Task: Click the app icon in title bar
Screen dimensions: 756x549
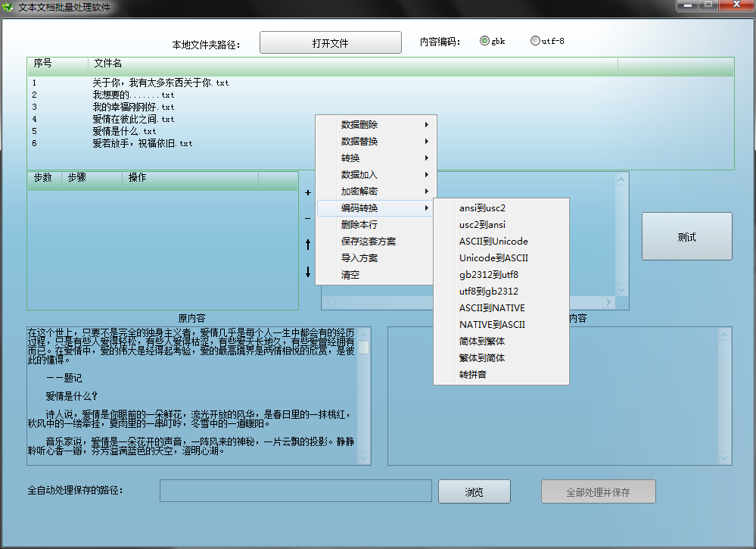Action: coord(8,6)
